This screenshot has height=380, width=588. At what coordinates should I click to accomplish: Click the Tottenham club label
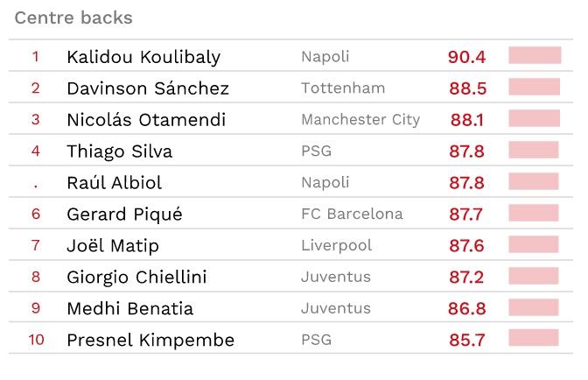[343, 88]
